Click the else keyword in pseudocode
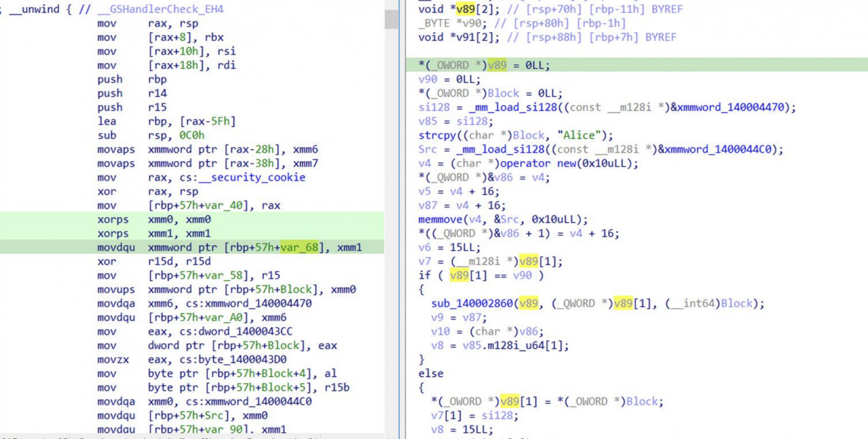Screen dimensions: 868x439 click(x=431, y=373)
